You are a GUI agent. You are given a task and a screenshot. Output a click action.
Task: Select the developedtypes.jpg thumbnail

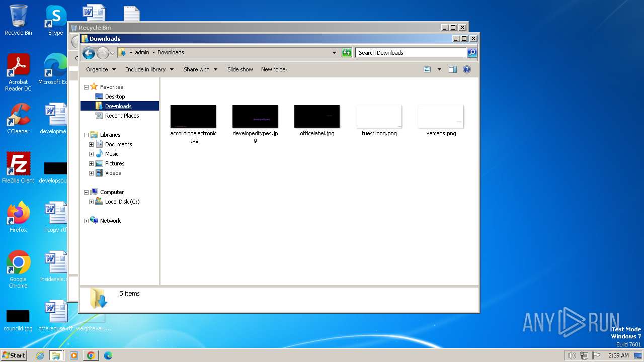pos(255,117)
